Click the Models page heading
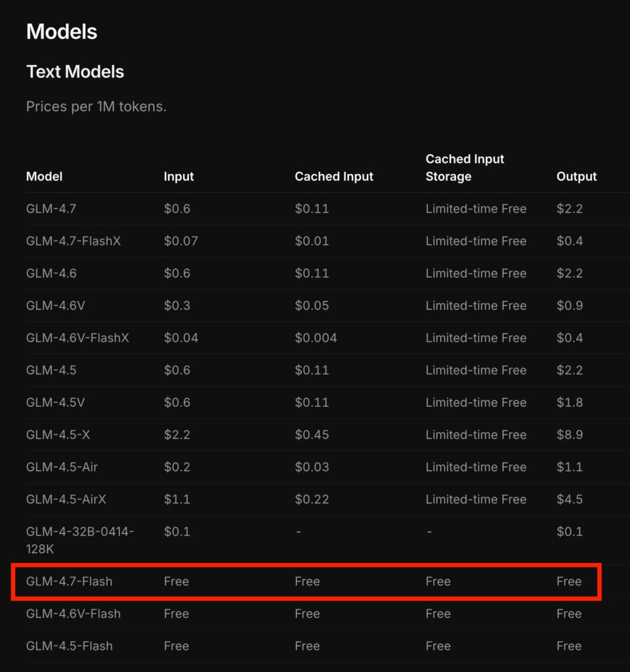This screenshot has width=630, height=672. (x=62, y=32)
